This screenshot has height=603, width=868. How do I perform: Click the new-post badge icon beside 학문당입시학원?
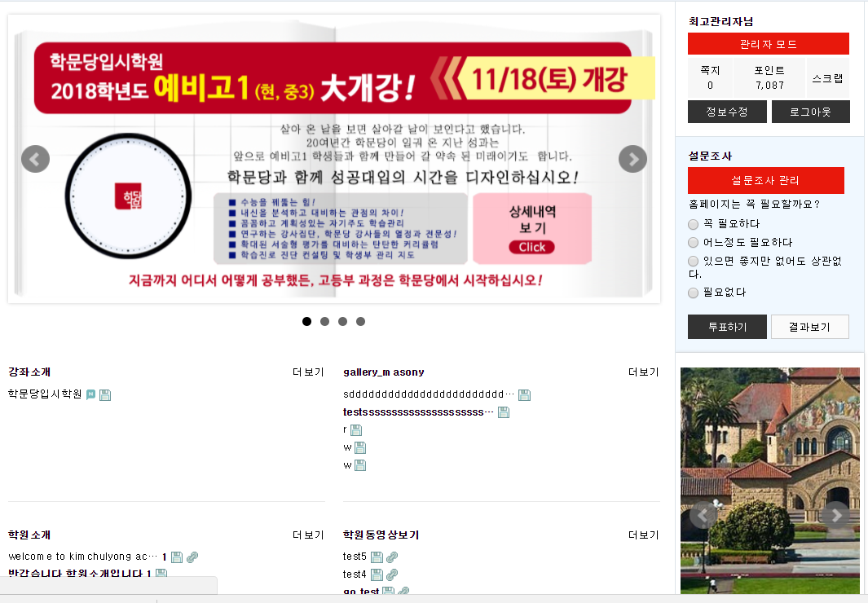click(x=90, y=394)
